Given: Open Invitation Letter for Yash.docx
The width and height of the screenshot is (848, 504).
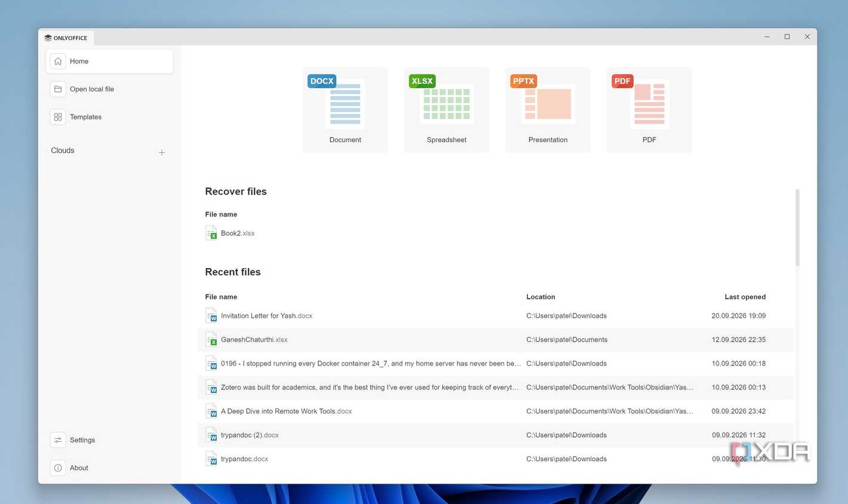Looking at the screenshot, I should [266, 316].
